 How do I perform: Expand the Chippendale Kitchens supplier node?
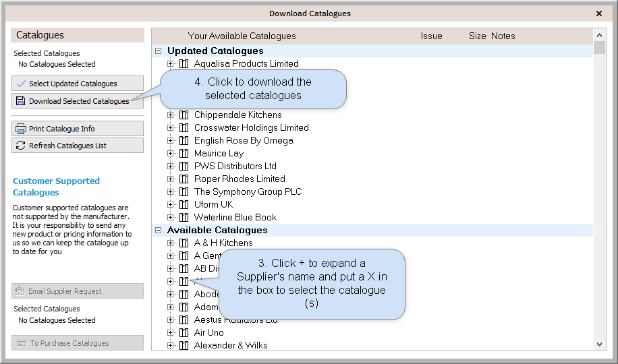[x=170, y=115]
